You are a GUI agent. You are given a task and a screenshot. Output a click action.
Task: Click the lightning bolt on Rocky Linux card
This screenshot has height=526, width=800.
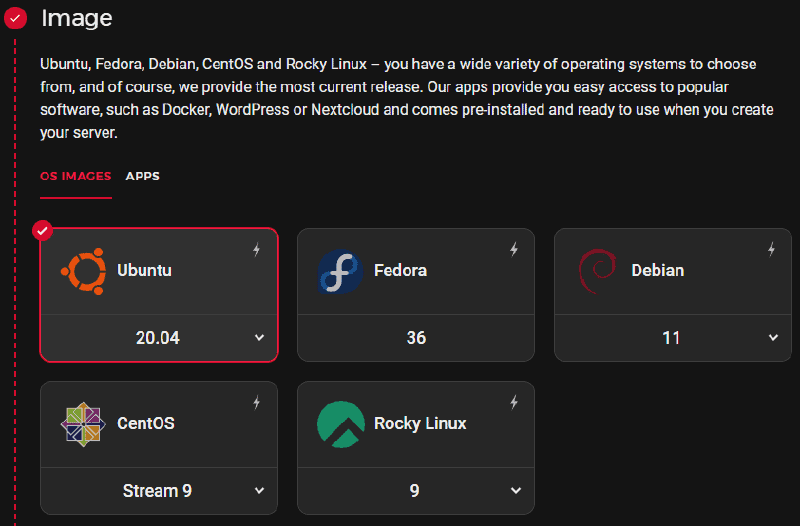coord(514,403)
